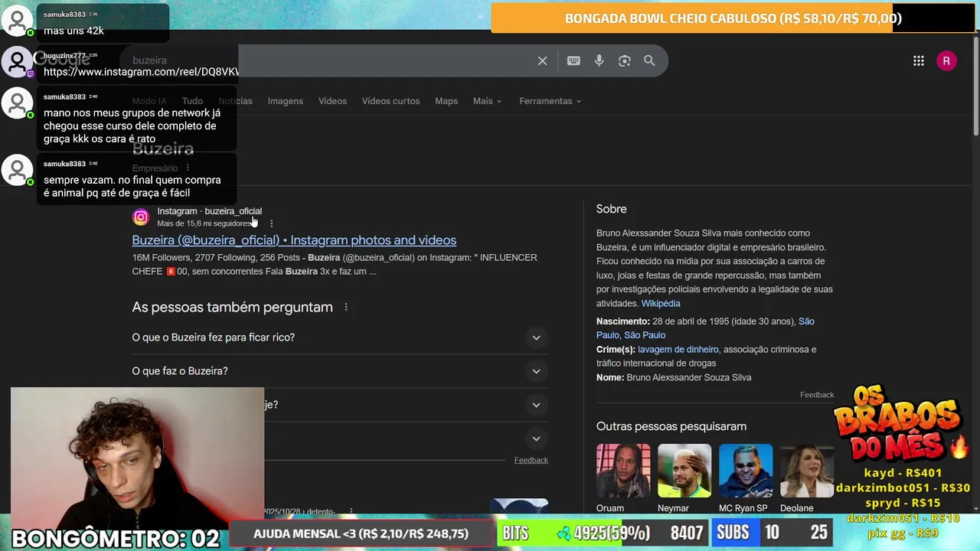Select the Oruam thumbnail
This screenshot has height=551, width=980.
pyautogui.click(x=623, y=471)
